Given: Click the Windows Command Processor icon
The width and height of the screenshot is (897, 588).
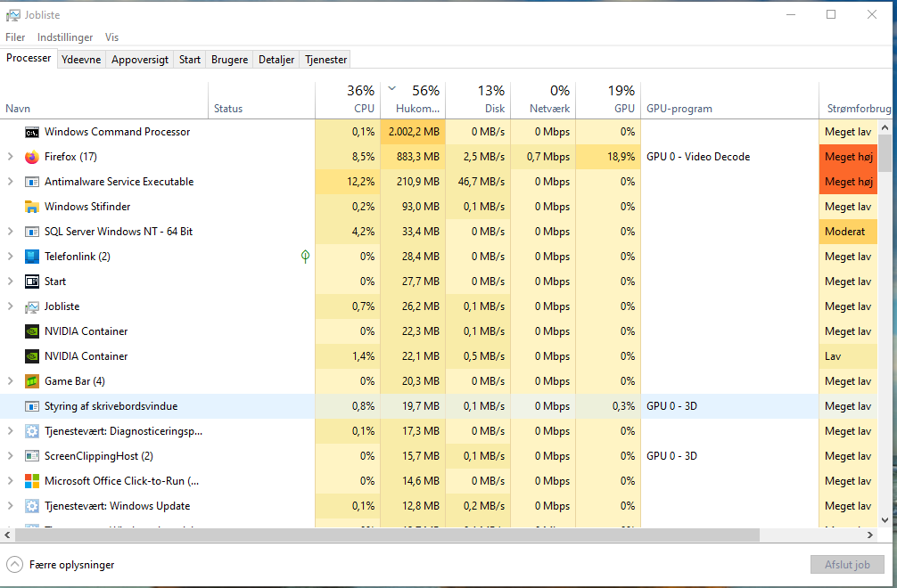Looking at the screenshot, I should tap(32, 132).
